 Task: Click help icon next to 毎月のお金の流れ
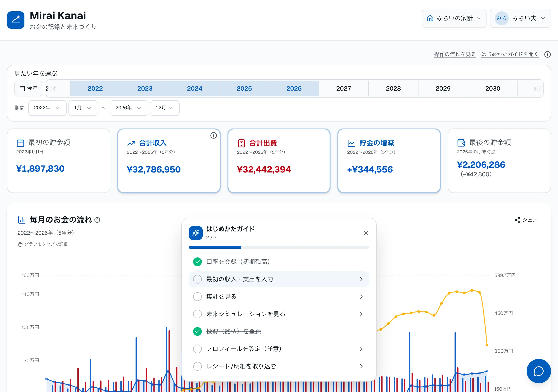[97, 220]
